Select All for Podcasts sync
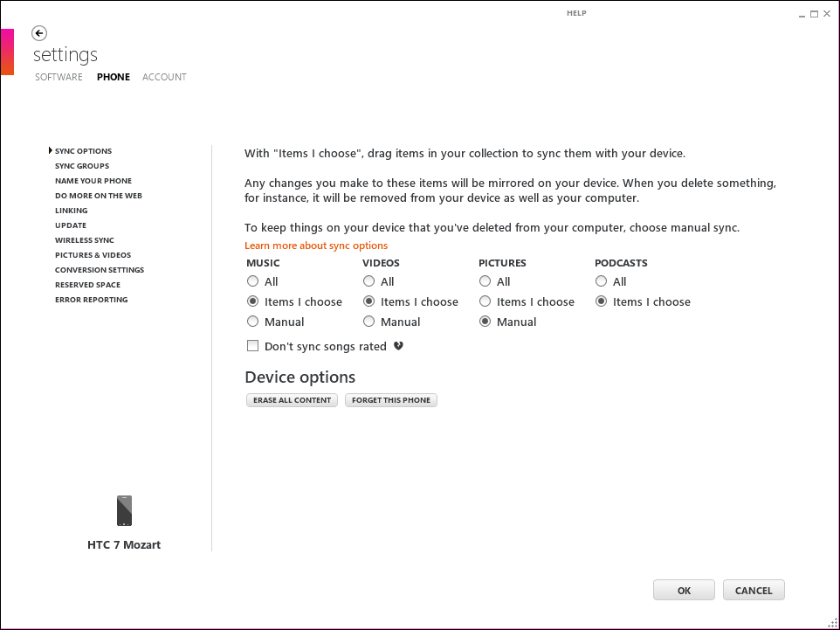Screen dimensions: 840x630 click(x=601, y=281)
